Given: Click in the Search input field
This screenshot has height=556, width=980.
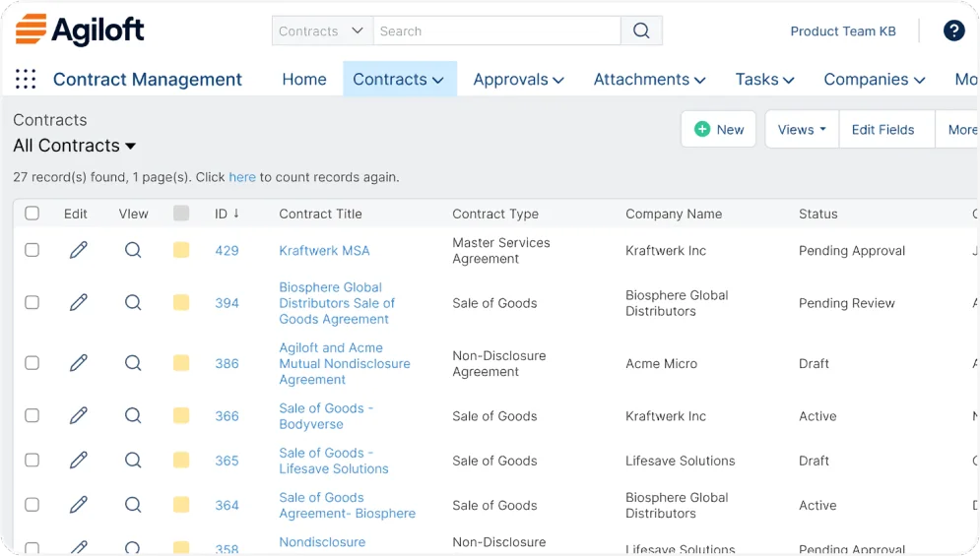Looking at the screenshot, I should 496,31.
